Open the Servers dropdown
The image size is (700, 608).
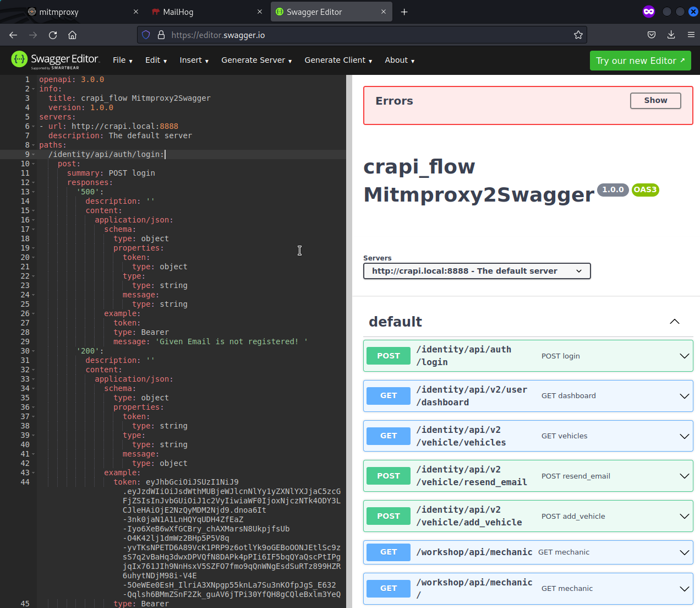[477, 271]
